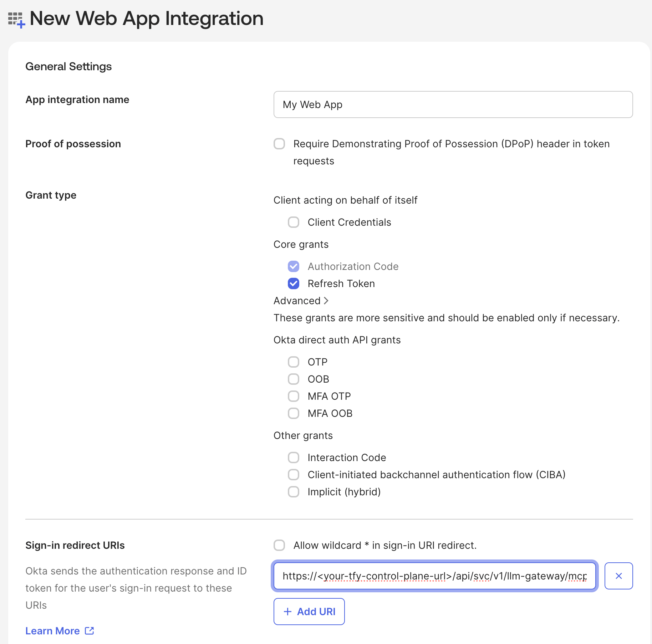Viewport: 652px width, 644px height.
Task: Click 'Client acting on behalf of itself' text
Action: pyautogui.click(x=345, y=200)
